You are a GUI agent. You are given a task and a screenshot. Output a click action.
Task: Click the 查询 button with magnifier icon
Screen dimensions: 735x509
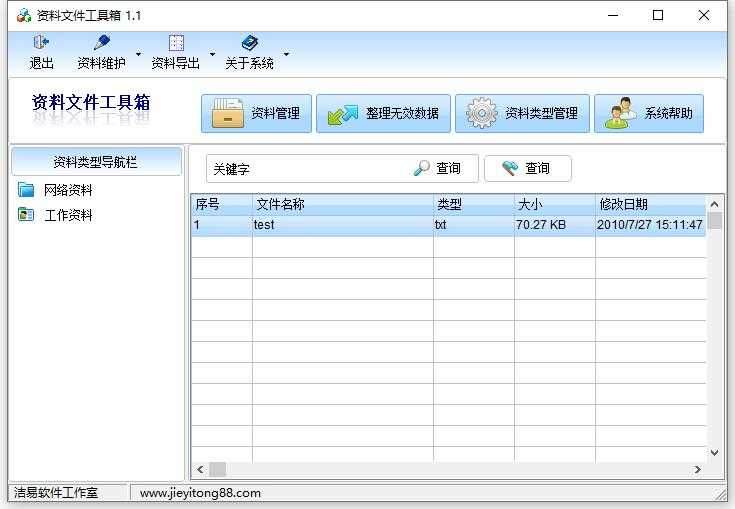[x=437, y=168]
